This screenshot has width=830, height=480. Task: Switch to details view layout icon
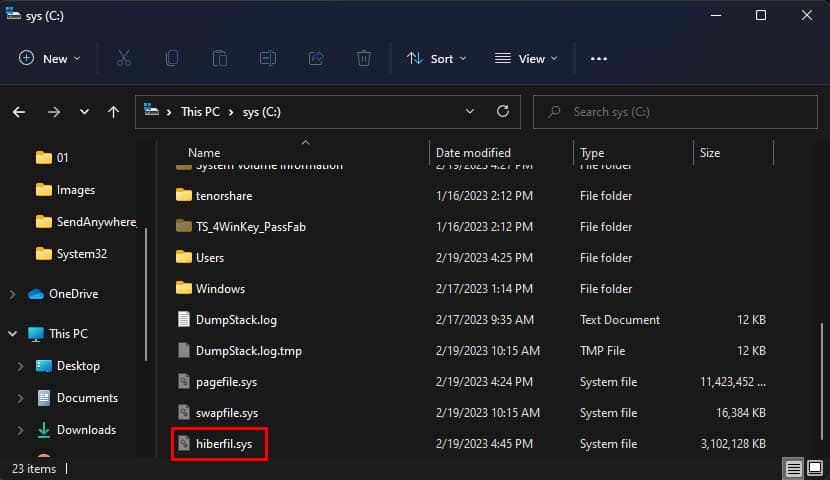coord(793,468)
